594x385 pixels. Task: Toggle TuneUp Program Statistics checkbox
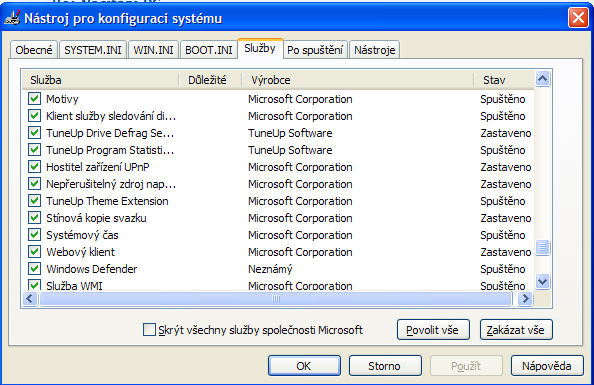pos(34,150)
